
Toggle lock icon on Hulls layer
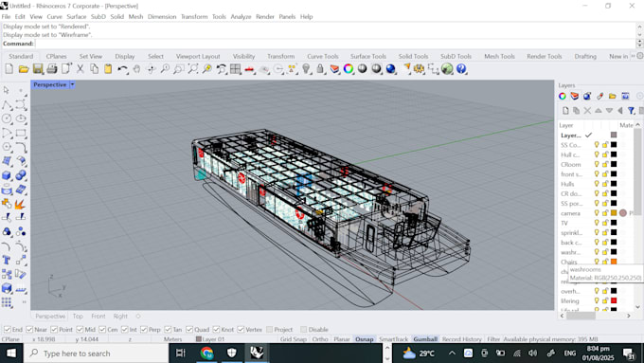coord(605,184)
